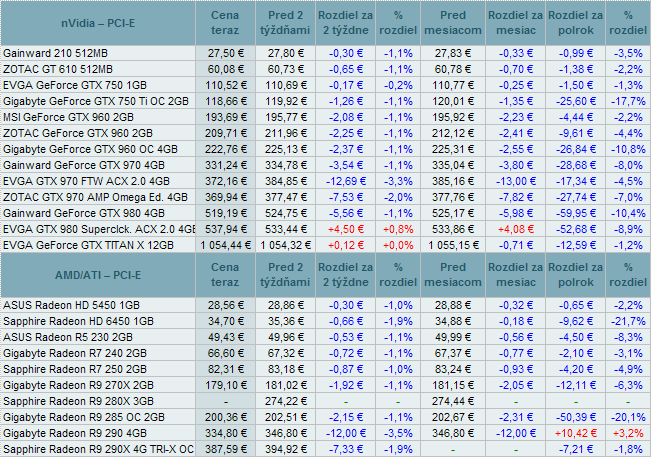Viewport: 651px width, 457px height.
Task: Click the red +10,42 € half-year difference
Action: pyautogui.click(x=575, y=433)
